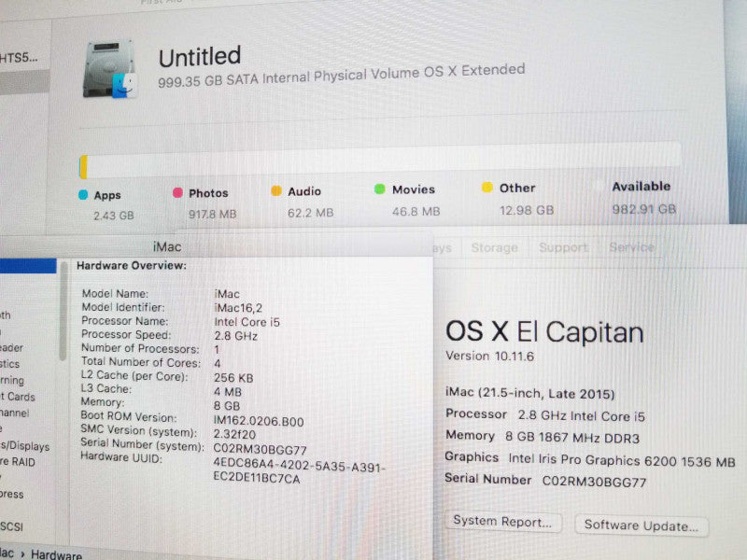Click the Other 12.98 GB value
Screen dimensions: 747x560
(527, 210)
